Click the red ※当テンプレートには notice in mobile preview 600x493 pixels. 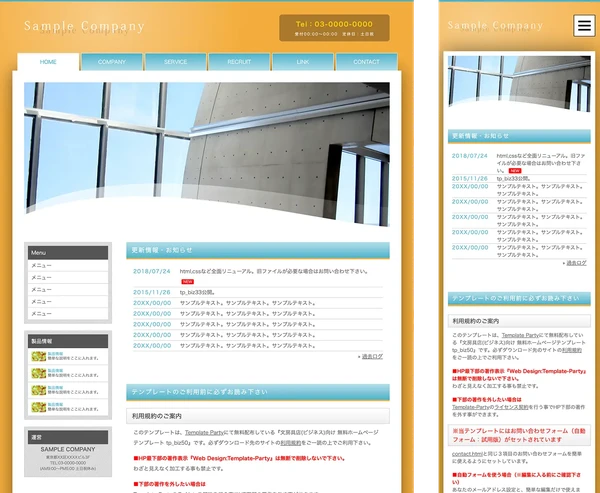pyautogui.click(x=519, y=435)
